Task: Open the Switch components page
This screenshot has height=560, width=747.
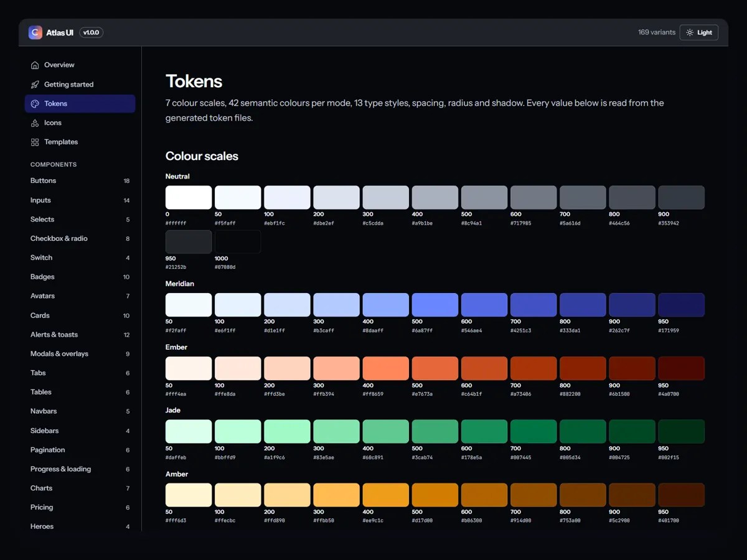Action: (80, 258)
